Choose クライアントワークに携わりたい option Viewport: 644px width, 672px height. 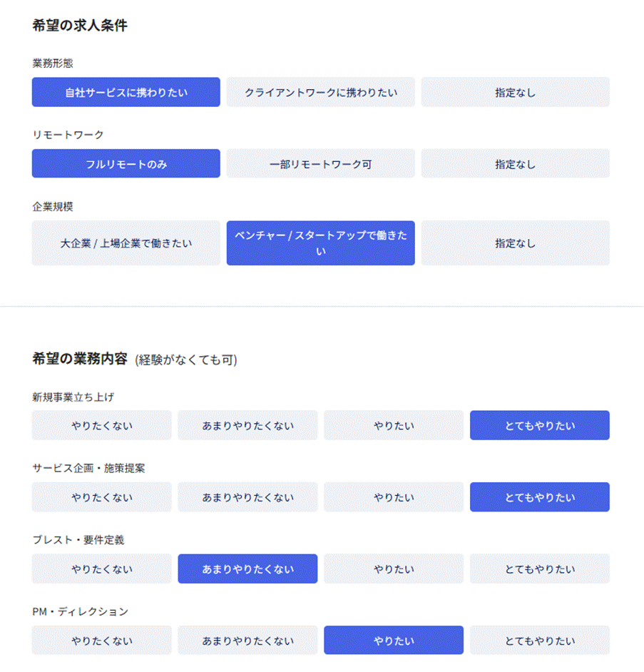pyautogui.click(x=320, y=92)
